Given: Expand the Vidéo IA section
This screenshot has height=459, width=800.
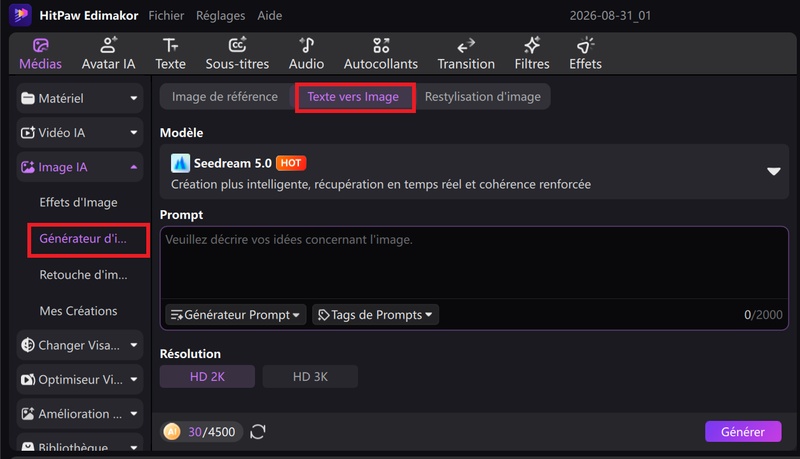Looking at the screenshot, I should point(134,133).
